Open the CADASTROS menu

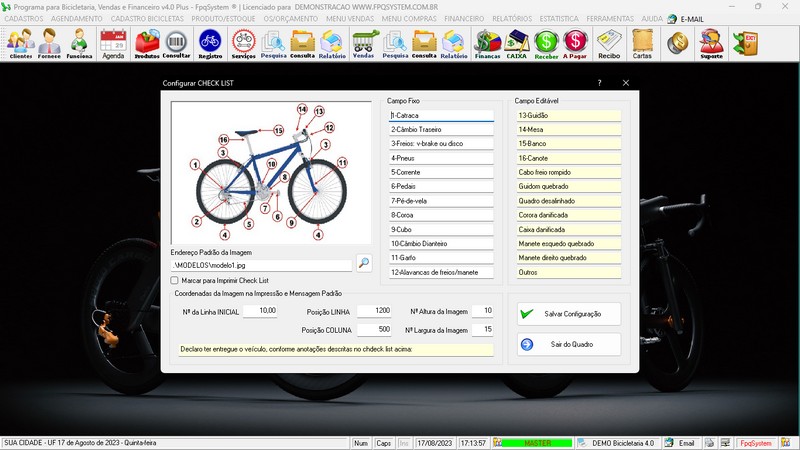point(24,18)
